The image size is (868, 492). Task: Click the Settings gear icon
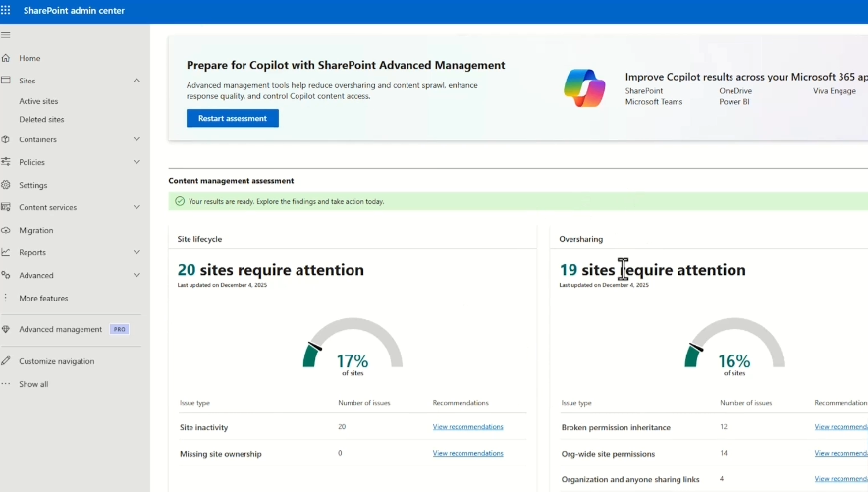tap(6, 185)
